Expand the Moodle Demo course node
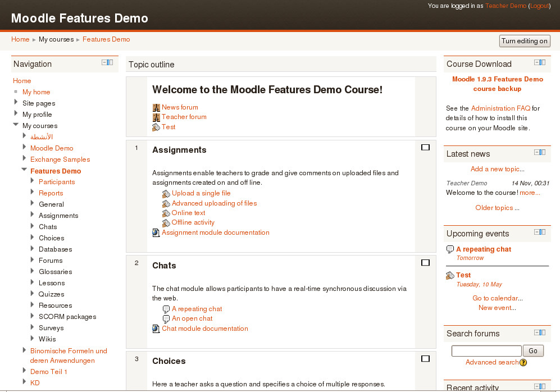Screen dimensions: 560x392 [24, 147]
